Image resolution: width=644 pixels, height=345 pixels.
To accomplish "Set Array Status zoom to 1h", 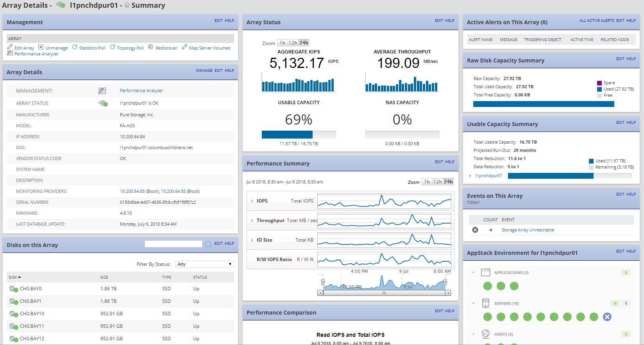I will [283, 43].
